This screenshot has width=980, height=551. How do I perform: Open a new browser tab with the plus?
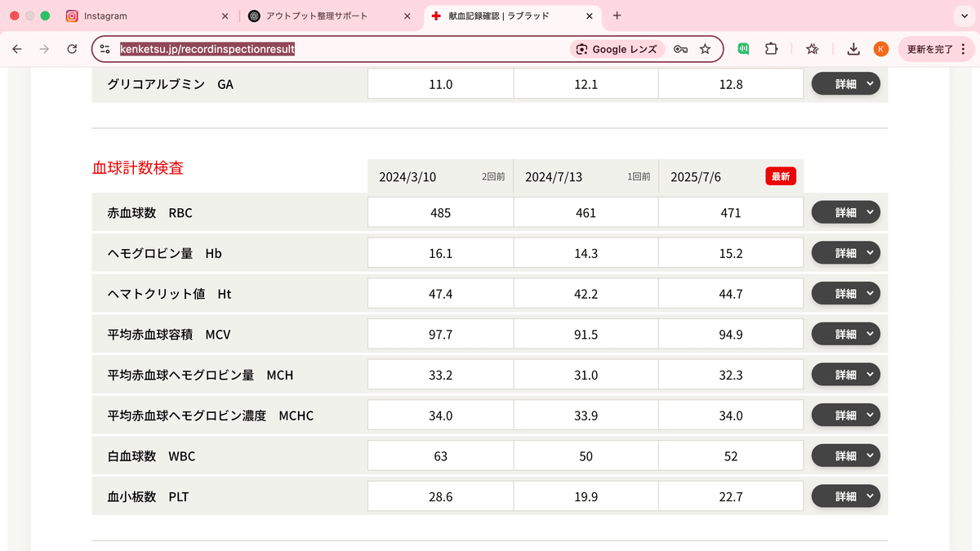[617, 16]
